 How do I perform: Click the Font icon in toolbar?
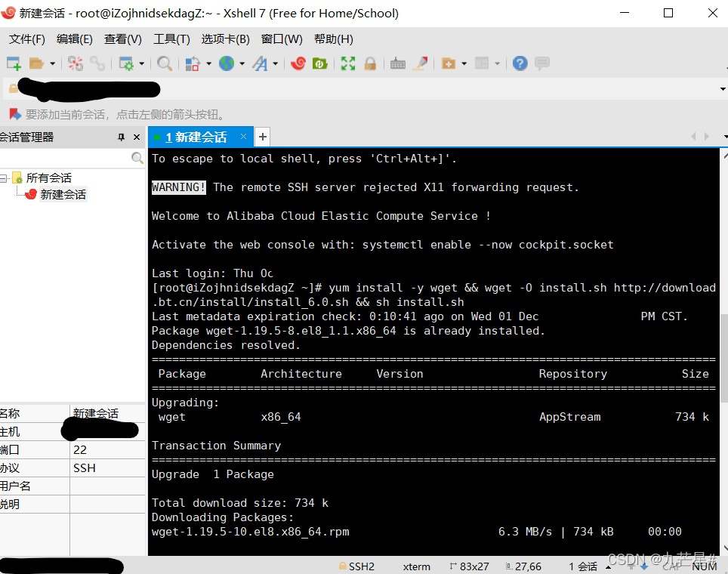260,63
